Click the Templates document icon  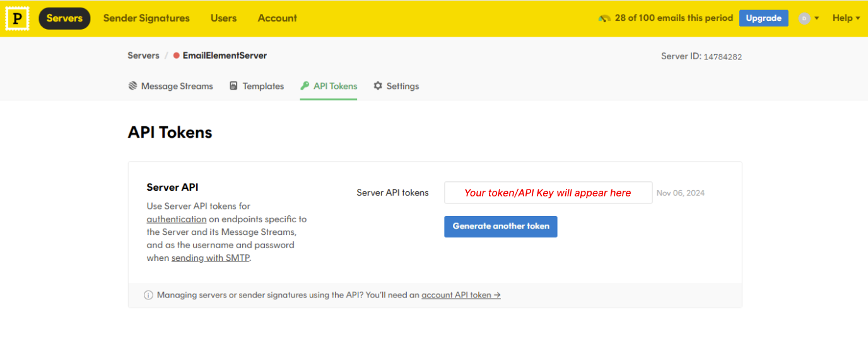click(x=233, y=86)
